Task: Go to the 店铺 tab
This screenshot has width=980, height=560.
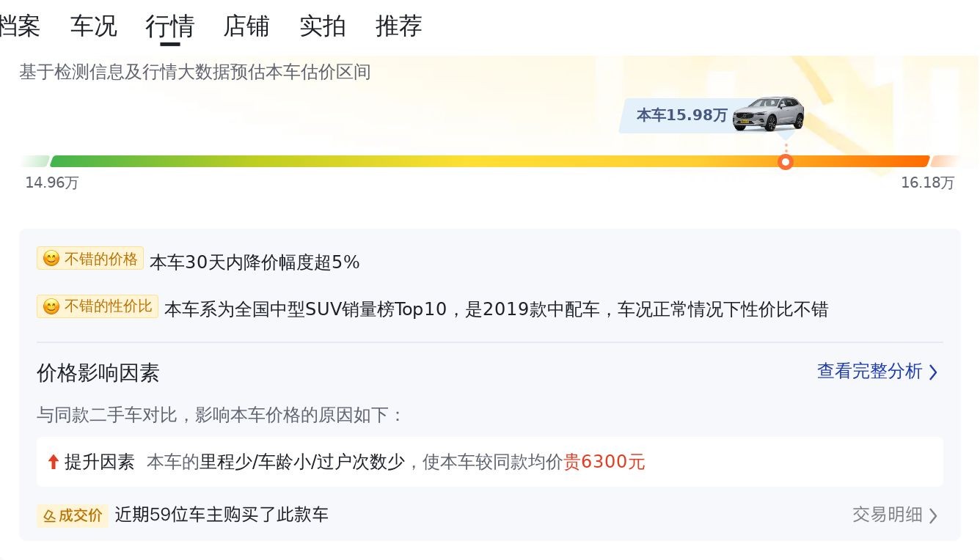Action: [x=246, y=26]
